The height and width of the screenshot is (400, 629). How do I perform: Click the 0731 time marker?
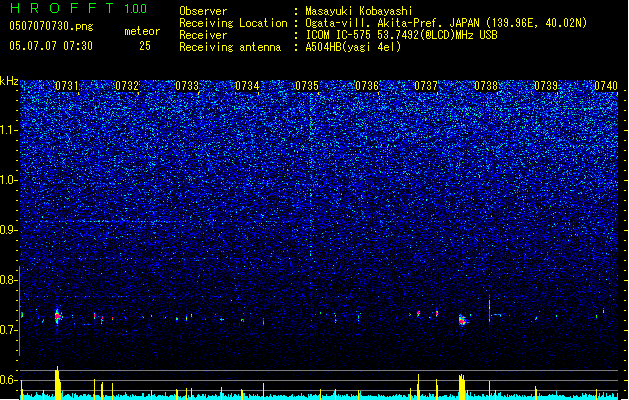click(x=67, y=86)
